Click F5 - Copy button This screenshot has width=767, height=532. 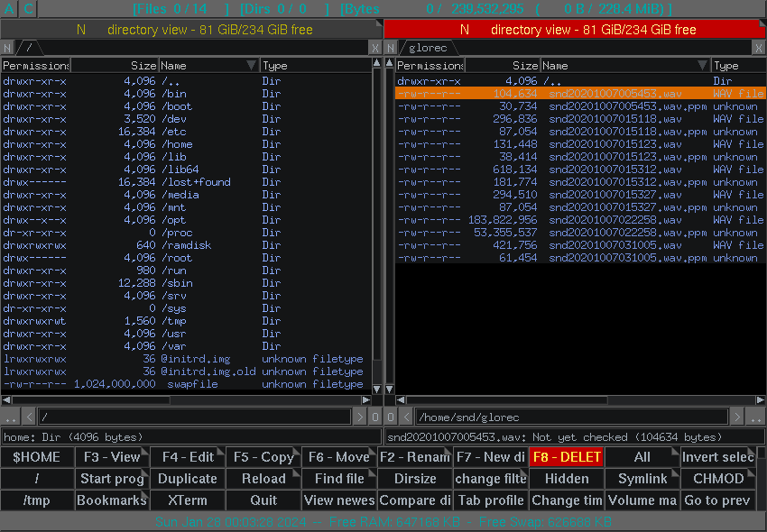[263, 457]
